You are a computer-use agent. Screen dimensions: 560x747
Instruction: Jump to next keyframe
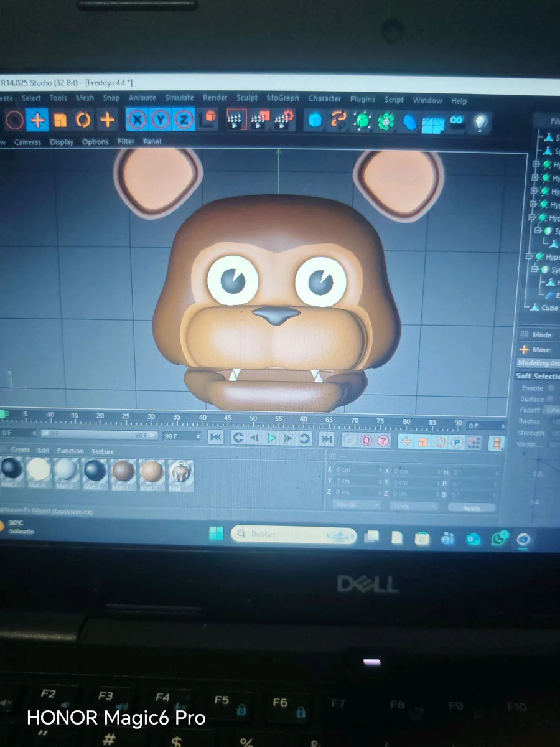pos(304,439)
